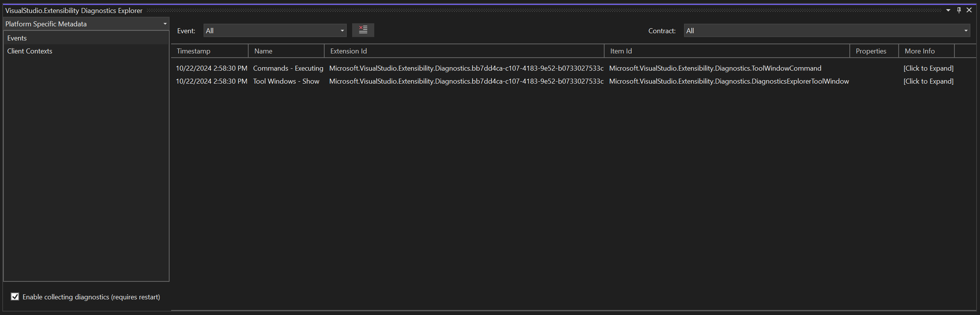Click Extension Id of Tool Windows - Show row

[466, 81]
